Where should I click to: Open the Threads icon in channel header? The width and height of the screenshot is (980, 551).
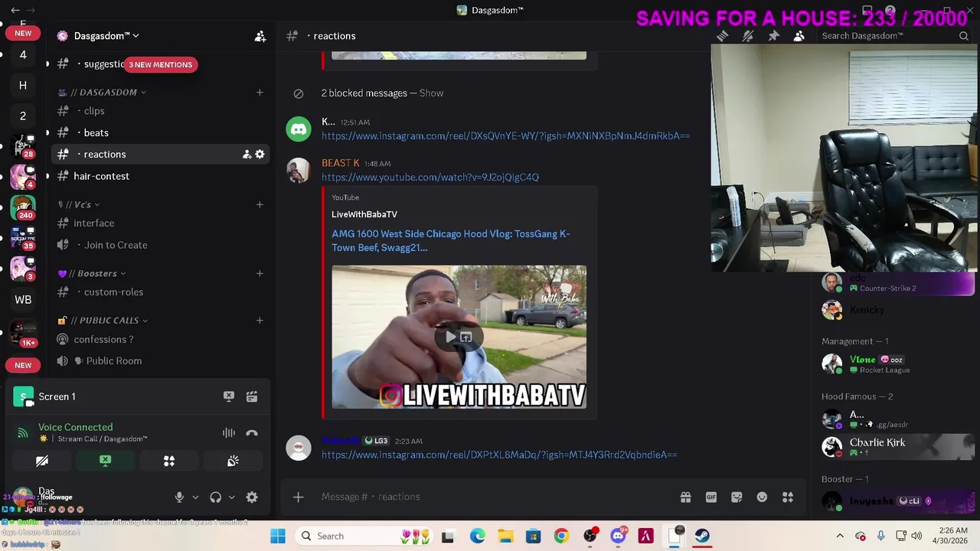click(722, 36)
